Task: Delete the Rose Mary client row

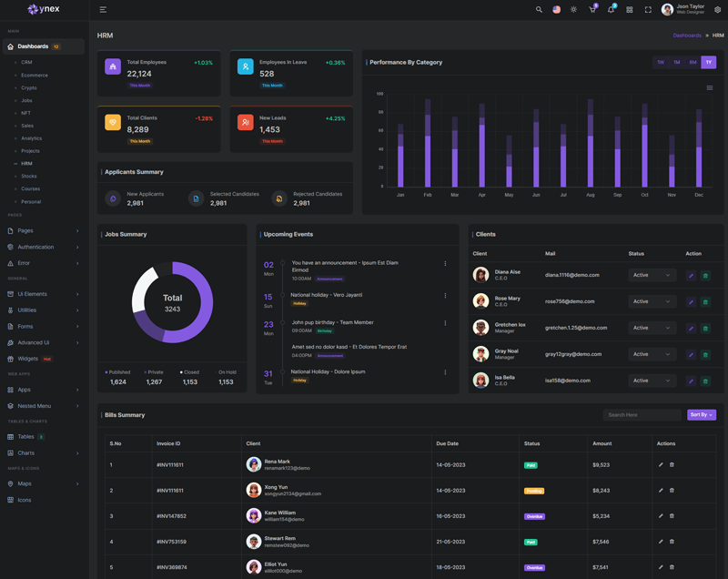Action: pos(705,302)
